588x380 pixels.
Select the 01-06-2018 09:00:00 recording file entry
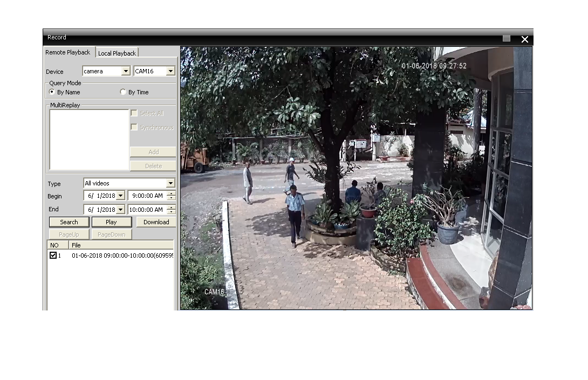tap(122, 255)
